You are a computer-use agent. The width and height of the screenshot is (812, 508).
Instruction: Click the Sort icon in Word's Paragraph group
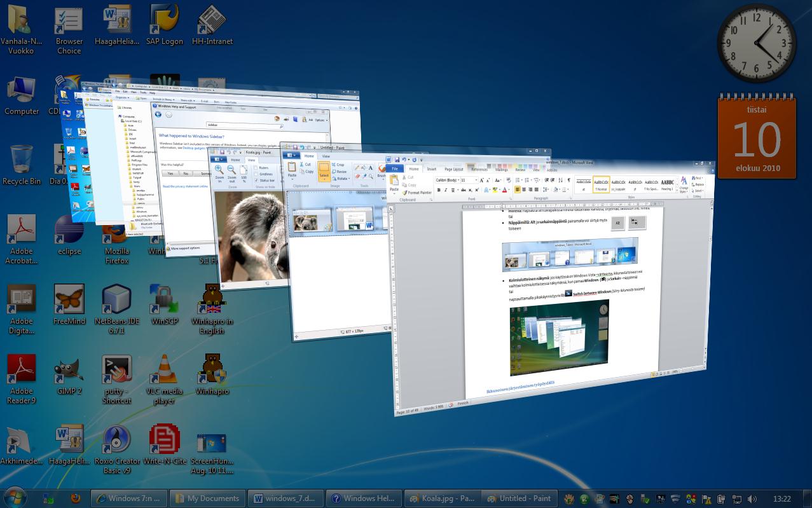(560, 180)
